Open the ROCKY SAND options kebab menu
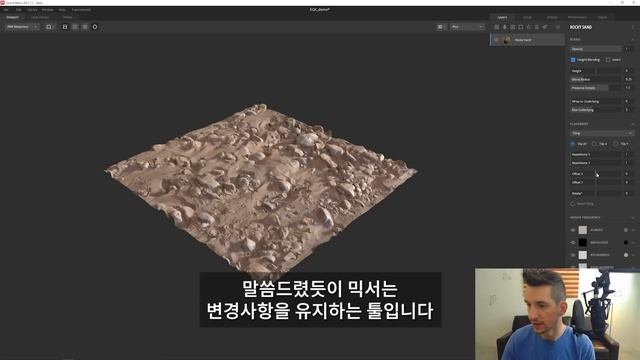This screenshot has width=640, height=360. [633, 27]
